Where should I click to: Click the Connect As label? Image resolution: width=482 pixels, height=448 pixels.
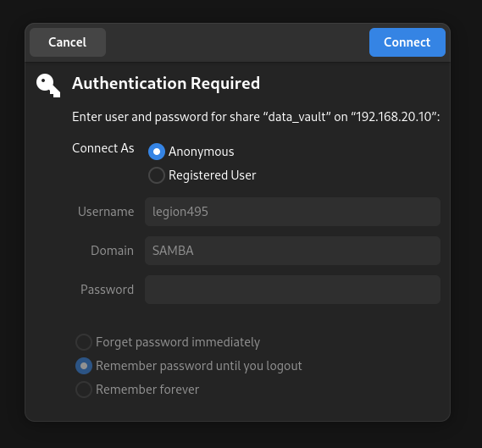103,148
